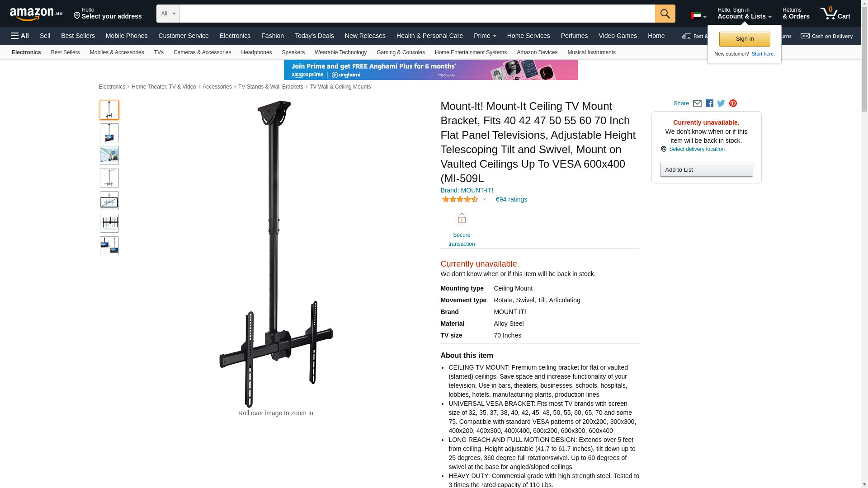This screenshot has width=868, height=488.
Task: Open the Prime menu dropdown
Action: coord(485,36)
